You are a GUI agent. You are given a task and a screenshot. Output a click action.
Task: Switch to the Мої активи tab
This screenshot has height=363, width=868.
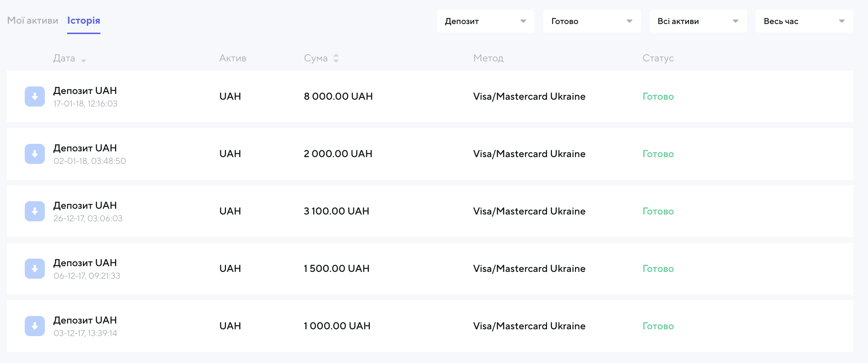(33, 20)
